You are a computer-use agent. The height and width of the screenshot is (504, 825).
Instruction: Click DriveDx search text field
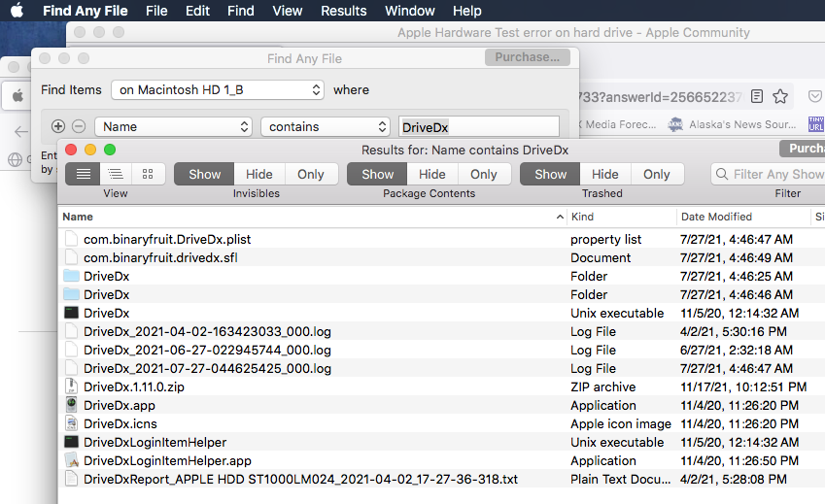pos(479,126)
